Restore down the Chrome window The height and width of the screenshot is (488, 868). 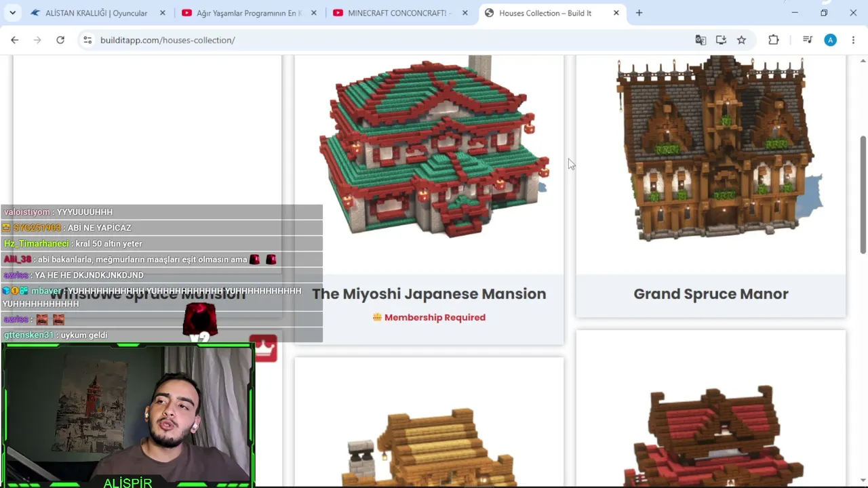824,13
